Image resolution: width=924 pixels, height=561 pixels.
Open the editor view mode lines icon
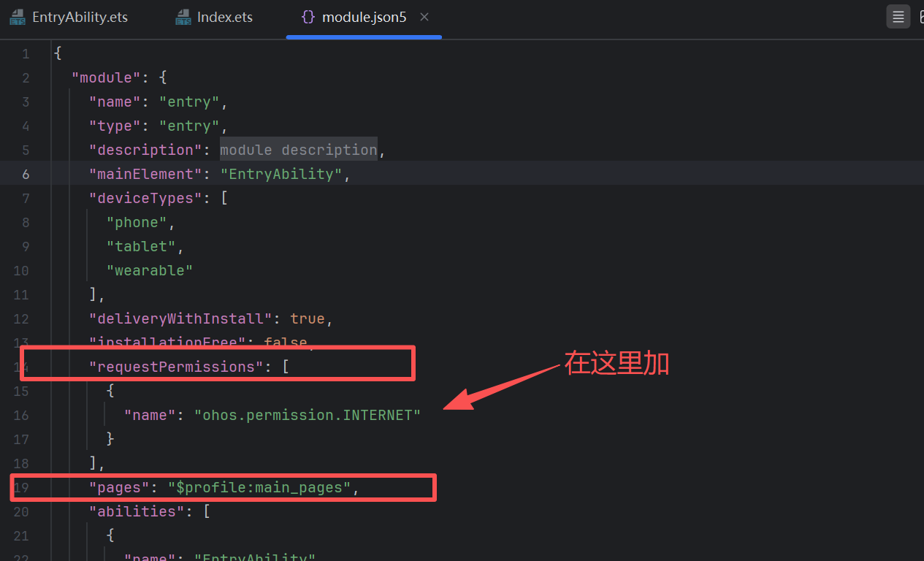[x=898, y=17]
